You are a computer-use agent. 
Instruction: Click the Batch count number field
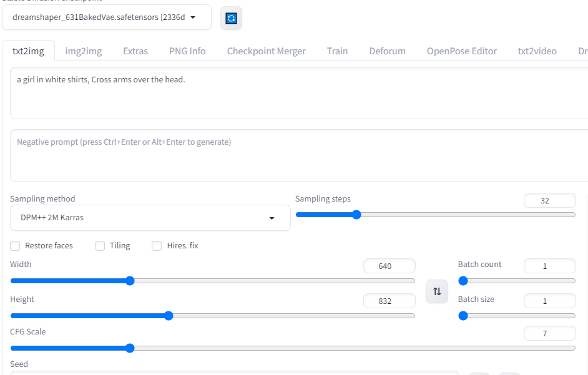click(x=550, y=266)
